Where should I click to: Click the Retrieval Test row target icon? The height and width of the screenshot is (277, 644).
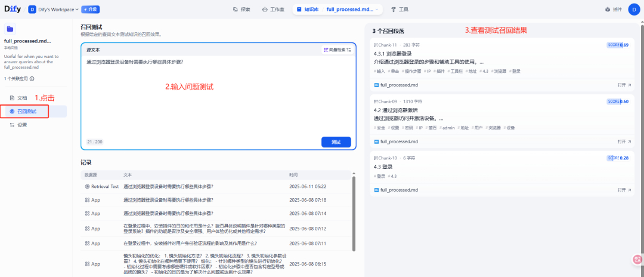(87, 187)
